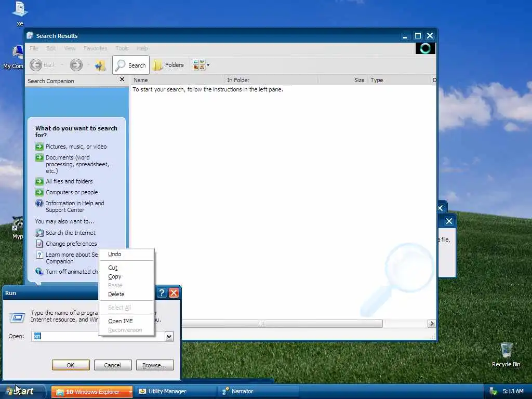Choose Open IME in the context menu

[x=126, y=321]
